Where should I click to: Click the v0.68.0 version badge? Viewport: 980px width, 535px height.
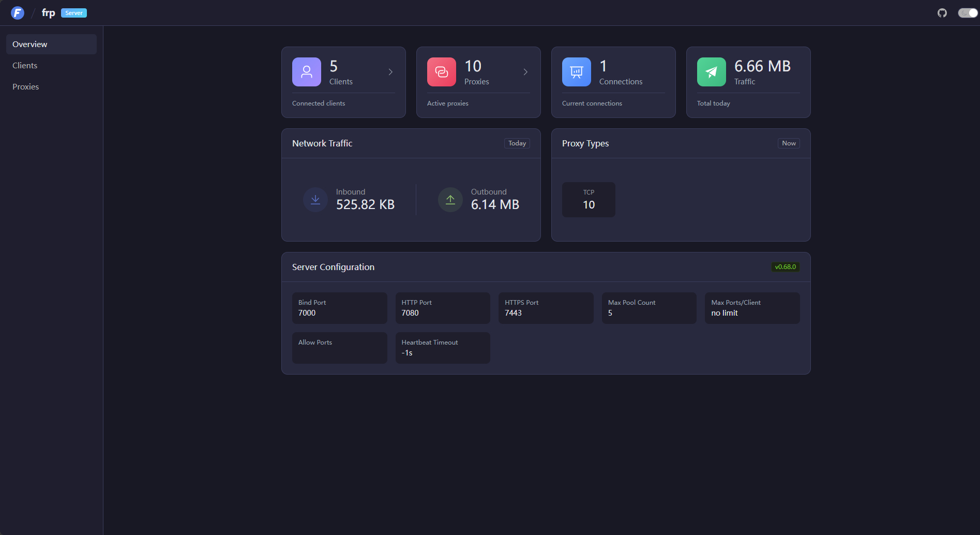(x=785, y=267)
